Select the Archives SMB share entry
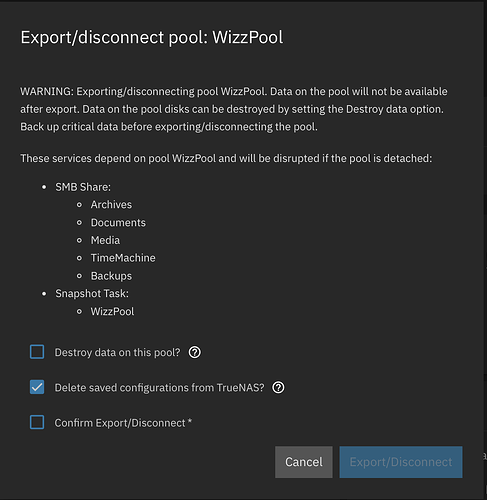This screenshot has width=487, height=500. pyautogui.click(x=111, y=205)
